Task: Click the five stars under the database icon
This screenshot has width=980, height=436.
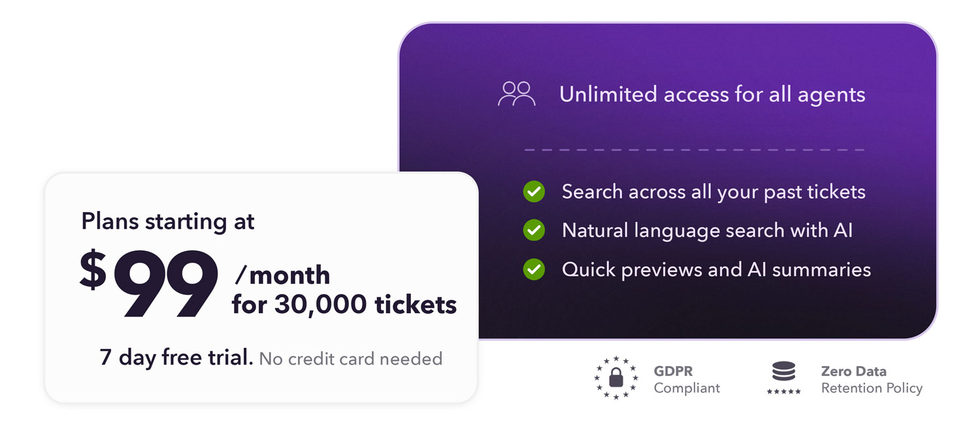Action: click(783, 391)
